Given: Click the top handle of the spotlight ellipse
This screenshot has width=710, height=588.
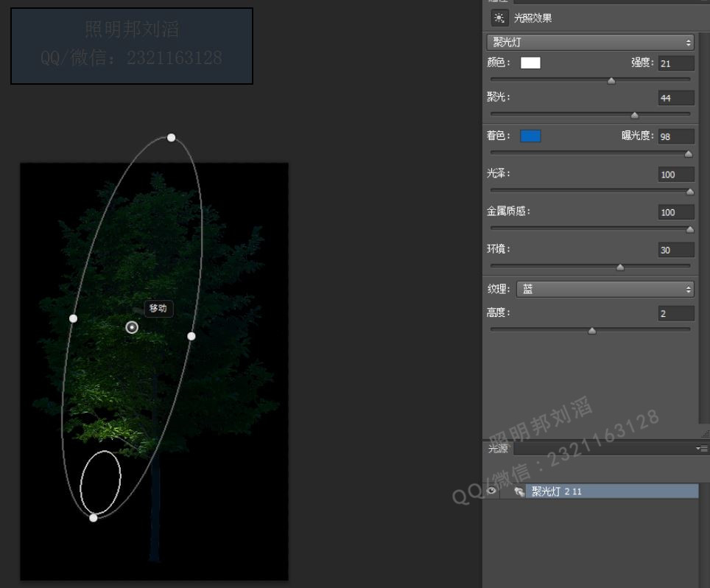Looking at the screenshot, I should (x=171, y=138).
